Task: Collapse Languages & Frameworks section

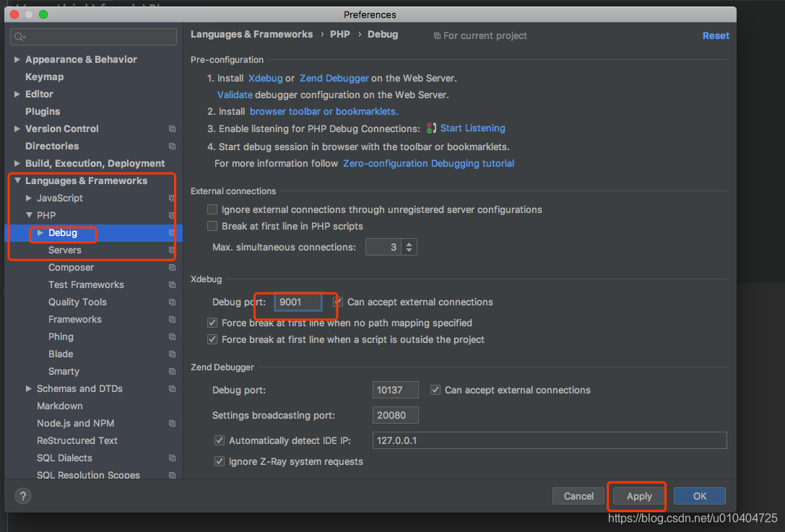Action: (x=17, y=180)
